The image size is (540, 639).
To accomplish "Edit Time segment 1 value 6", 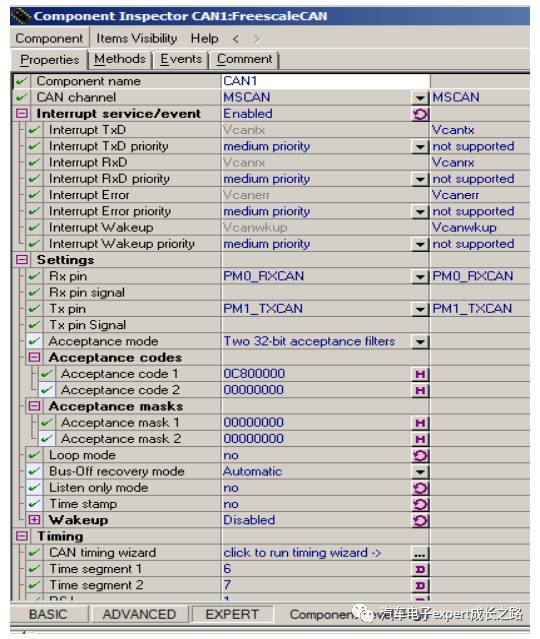I will click(x=317, y=569).
